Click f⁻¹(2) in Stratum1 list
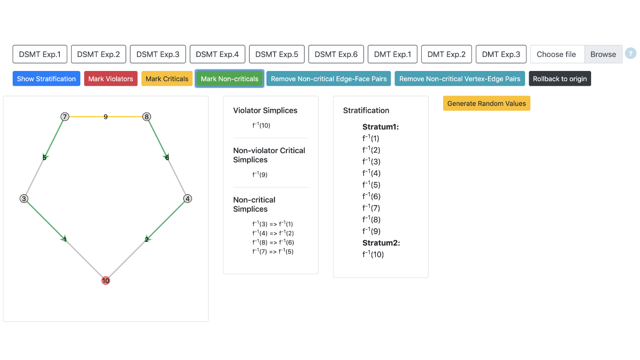The height and width of the screenshot is (360, 640). (371, 150)
